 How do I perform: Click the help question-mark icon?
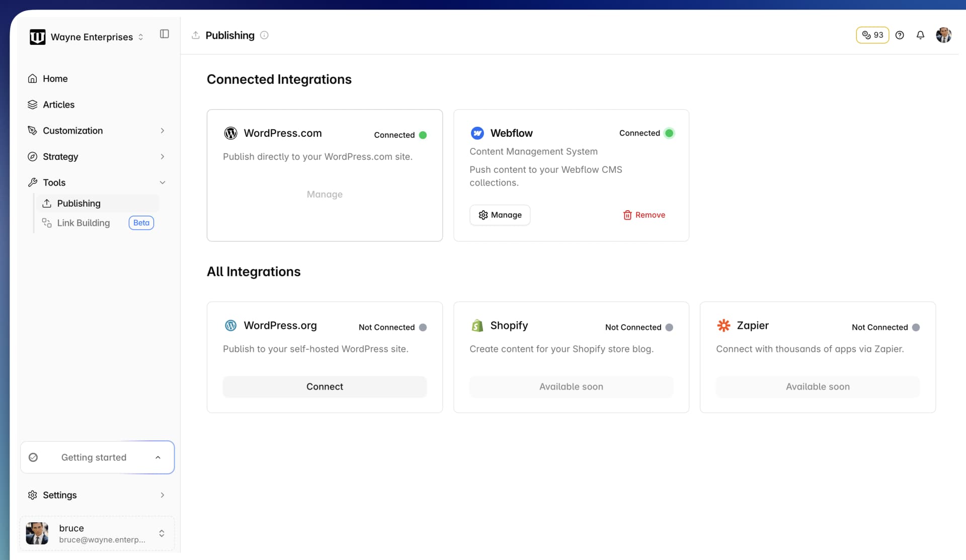click(x=900, y=35)
